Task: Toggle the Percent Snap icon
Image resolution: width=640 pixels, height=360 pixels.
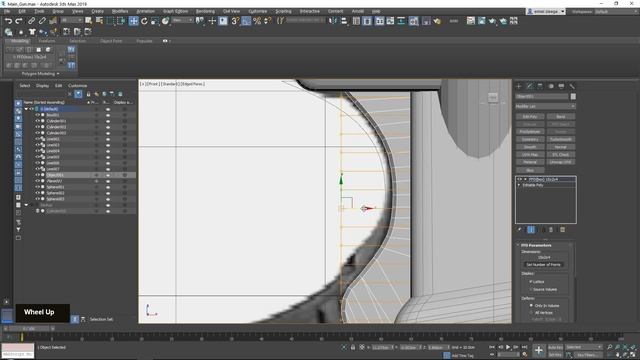Action: (257, 21)
